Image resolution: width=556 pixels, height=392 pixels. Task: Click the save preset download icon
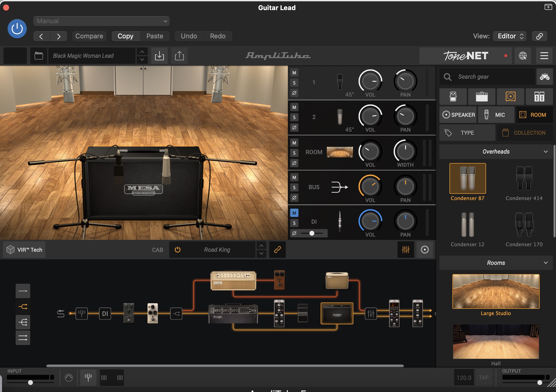[159, 55]
